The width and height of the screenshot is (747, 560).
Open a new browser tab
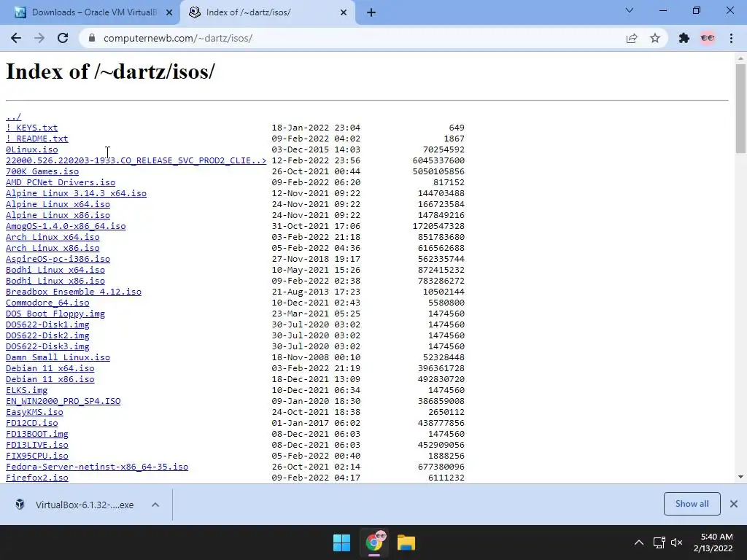[371, 12]
